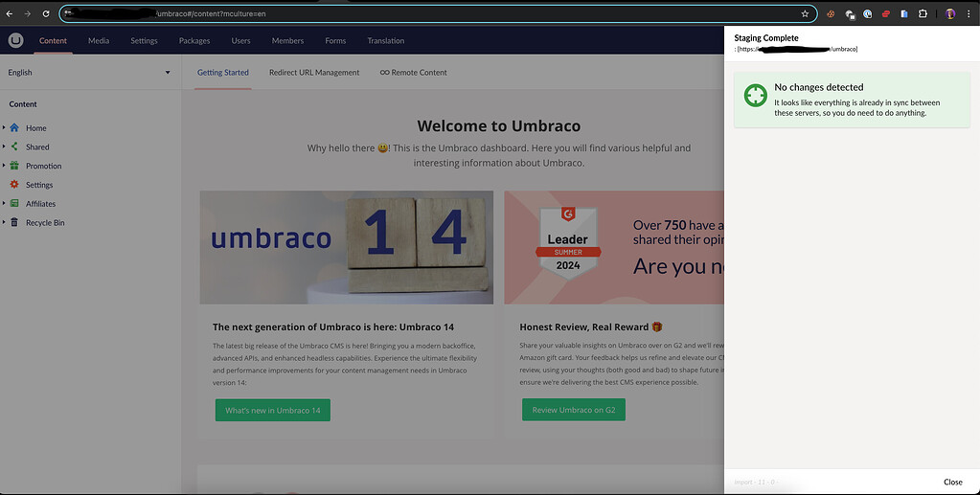The width and height of the screenshot is (980, 495).
Task: Expand the Affiliates tree node
Action: pyautogui.click(x=4, y=203)
